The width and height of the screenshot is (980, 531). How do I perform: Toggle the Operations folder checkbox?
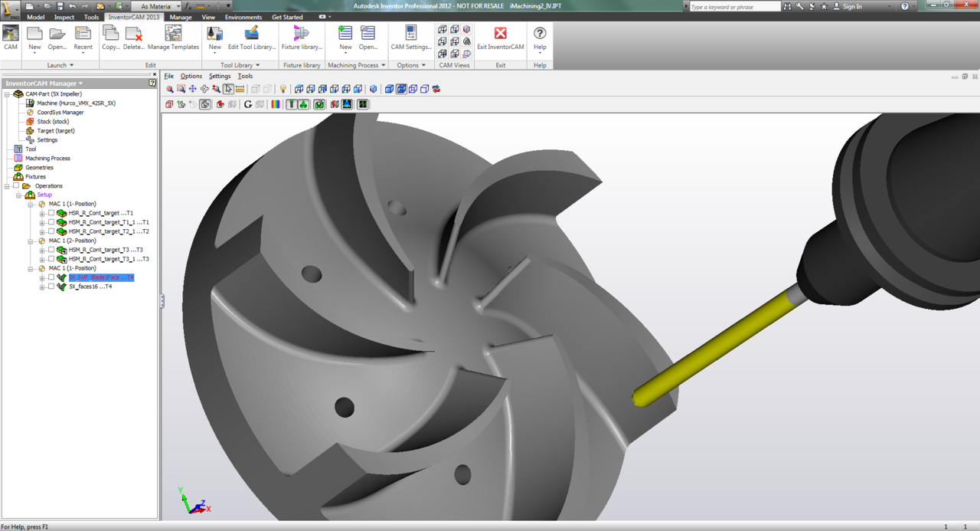point(16,185)
